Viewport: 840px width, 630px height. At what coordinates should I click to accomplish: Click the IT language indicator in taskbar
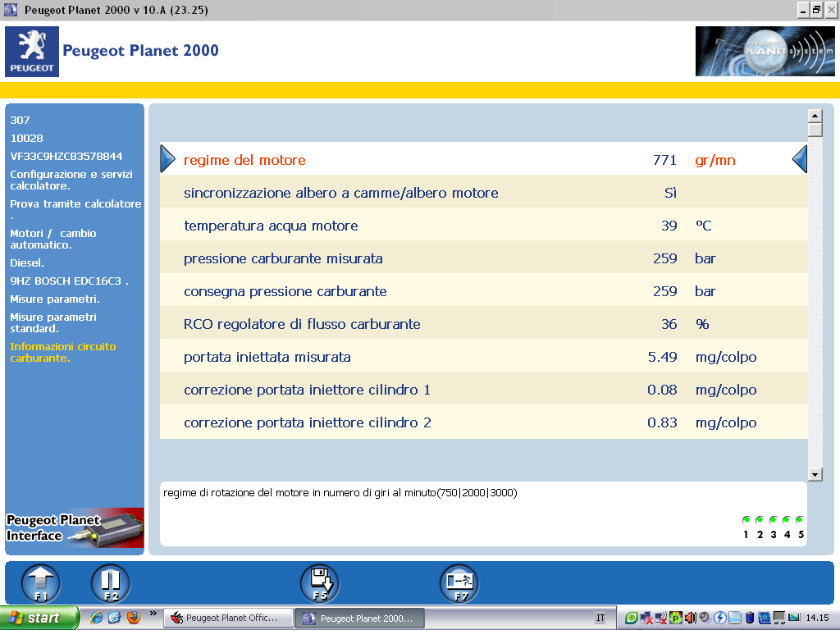click(600, 618)
